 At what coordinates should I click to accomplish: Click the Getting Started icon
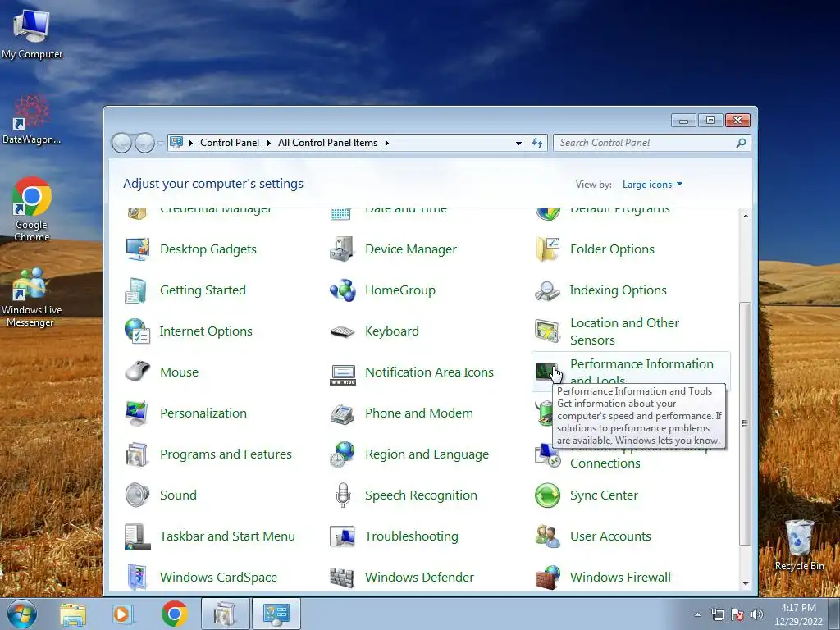pyautogui.click(x=137, y=290)
